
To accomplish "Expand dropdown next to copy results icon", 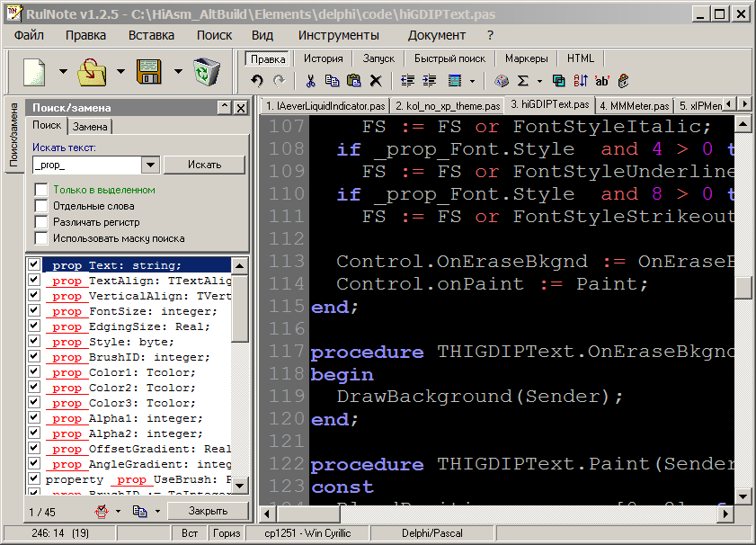I will (x=157, y=511).
